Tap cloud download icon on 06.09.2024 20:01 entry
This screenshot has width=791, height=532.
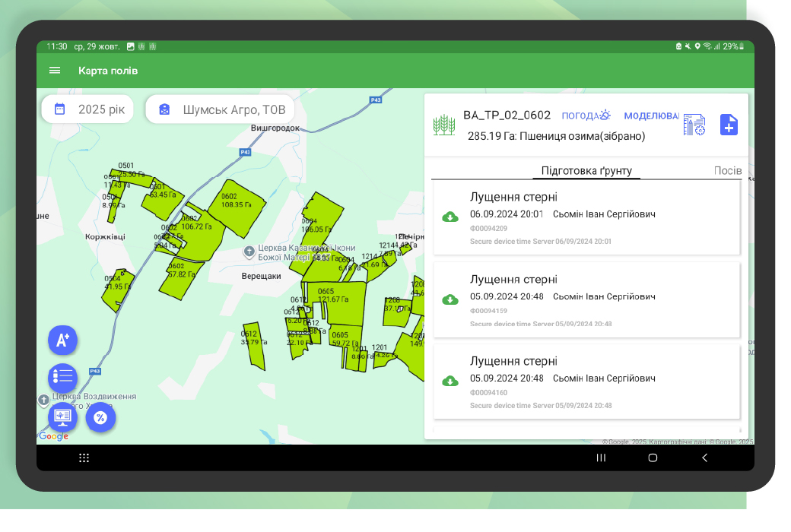[450, 217]
